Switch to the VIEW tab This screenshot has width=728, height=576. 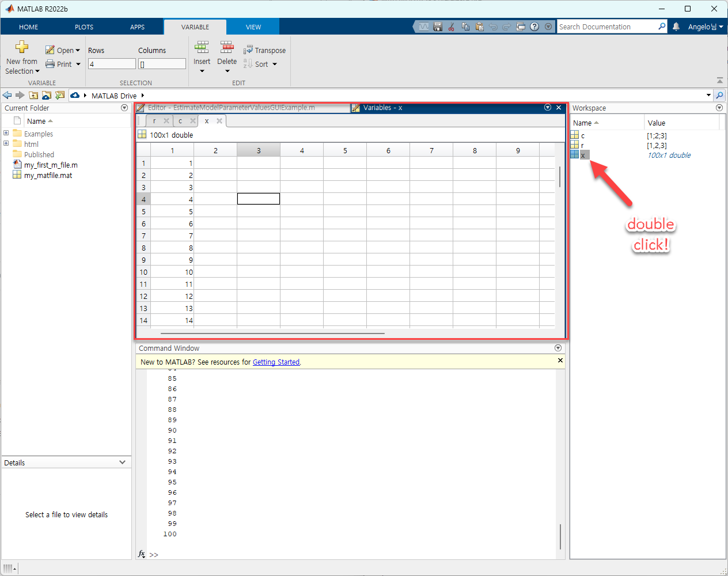point(253,27)
